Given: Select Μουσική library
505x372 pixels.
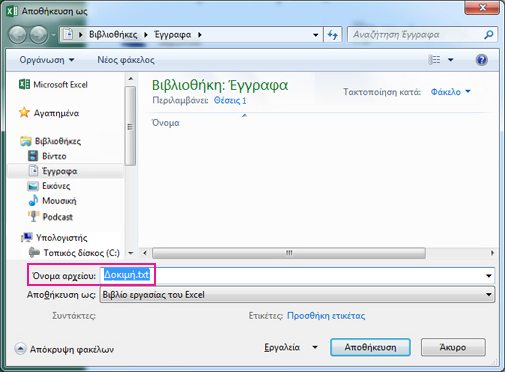Looking at the screenshot, I should pos(59,201).
